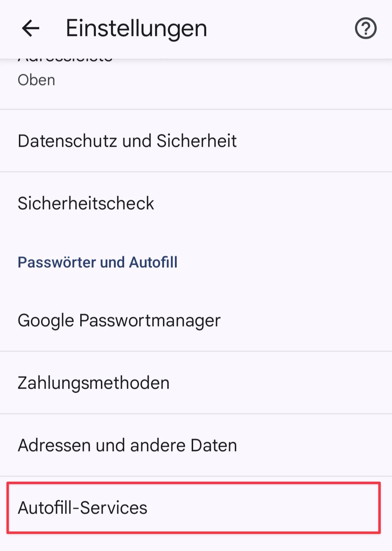Select the Sicherheitscheck entry
Screen dimensions: 392x551
pyautogui.click(x=196, y=203)
